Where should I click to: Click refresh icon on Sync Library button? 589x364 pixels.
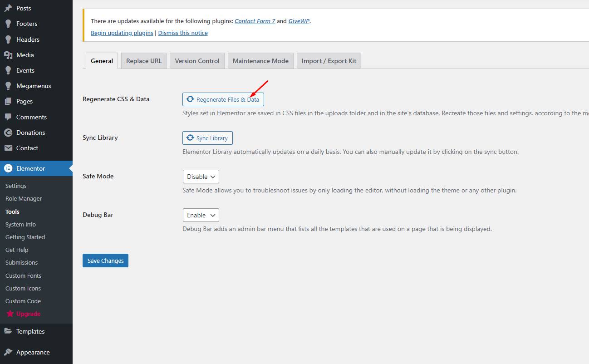click(x=190, y=138)
